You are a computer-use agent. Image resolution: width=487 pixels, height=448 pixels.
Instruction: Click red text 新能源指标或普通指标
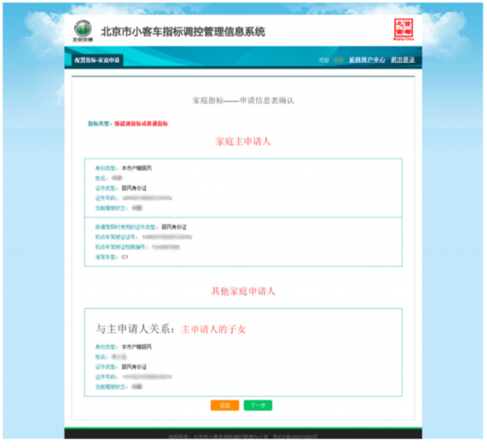point(141,124)
